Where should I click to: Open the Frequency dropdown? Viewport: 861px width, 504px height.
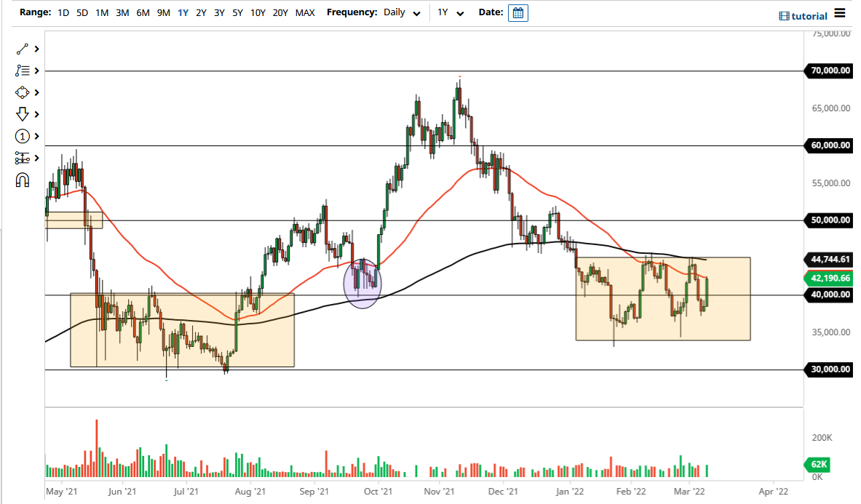pyautogui.click(x=416, y=13)
